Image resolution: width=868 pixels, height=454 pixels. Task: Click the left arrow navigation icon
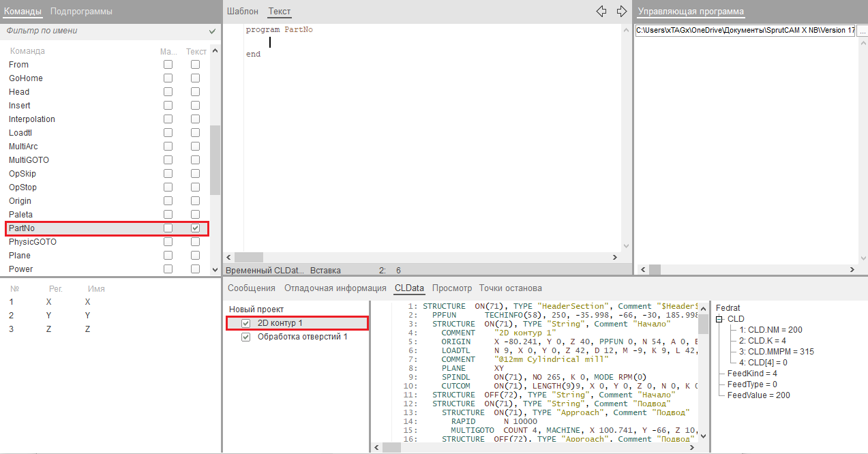pos(601,12)
